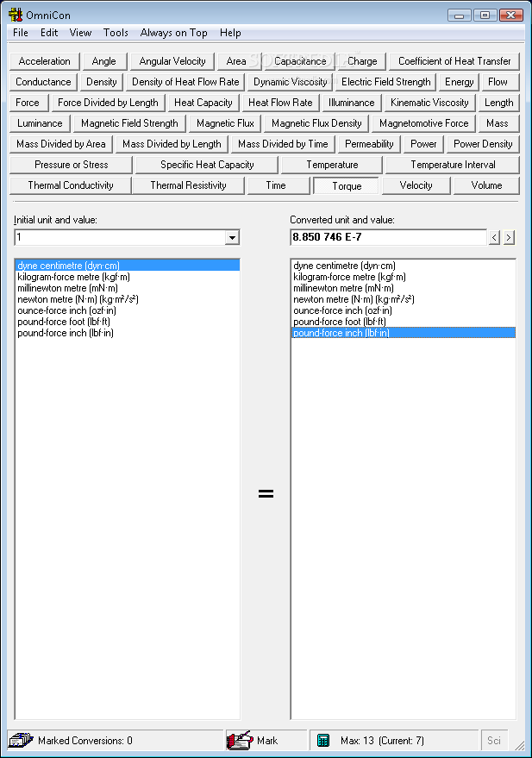
Task: Click the decrease precision left arrow
Action: [x=494, y=237]
